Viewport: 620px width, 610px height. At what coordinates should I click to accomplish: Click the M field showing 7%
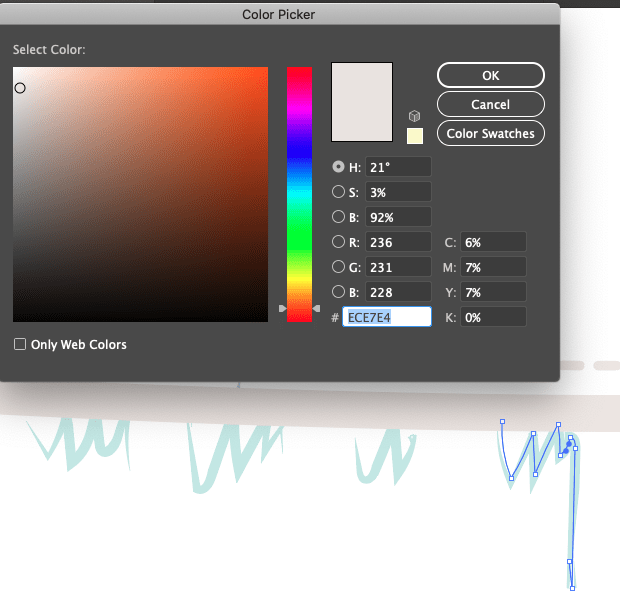tap(493, 267)
